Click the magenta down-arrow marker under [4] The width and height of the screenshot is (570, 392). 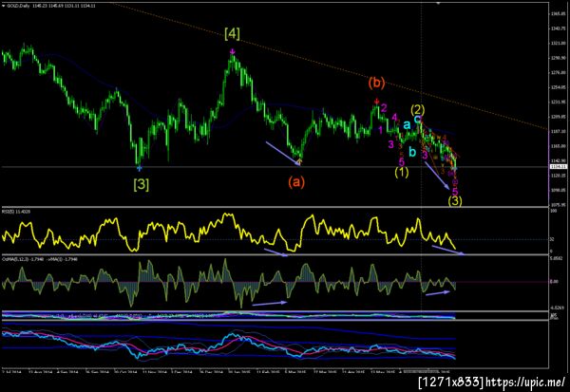[233, 52]
